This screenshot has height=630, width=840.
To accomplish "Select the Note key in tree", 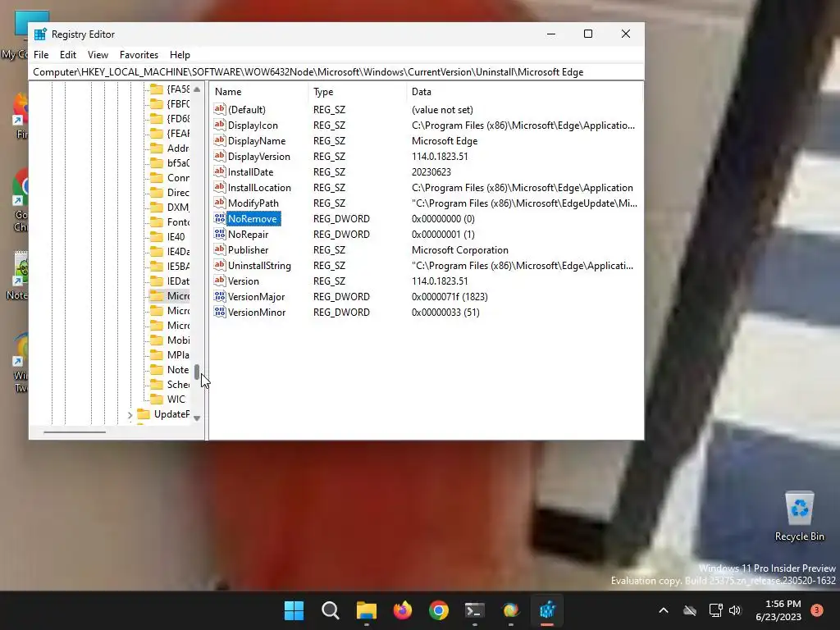I will point(170,370).
